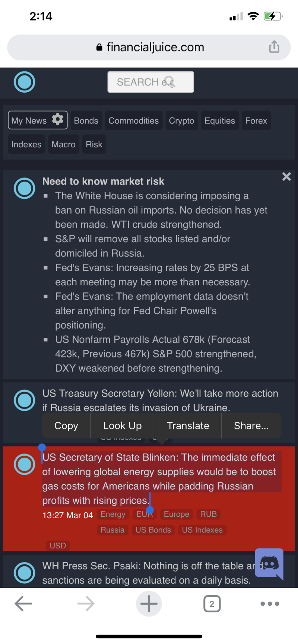Click the Yellen headline source icon
Image resolution: width=298 pixels, height=644 pixels.
[x=25, y=400]
